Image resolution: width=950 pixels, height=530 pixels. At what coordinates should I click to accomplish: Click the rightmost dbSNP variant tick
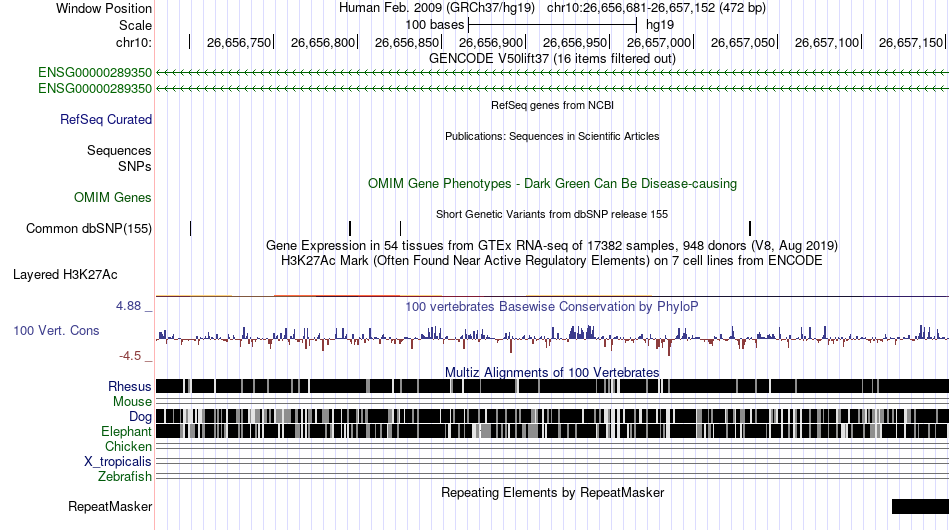(750, 228)
